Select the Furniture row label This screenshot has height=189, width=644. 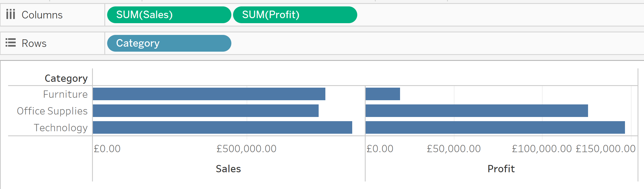tap(65, 94)
